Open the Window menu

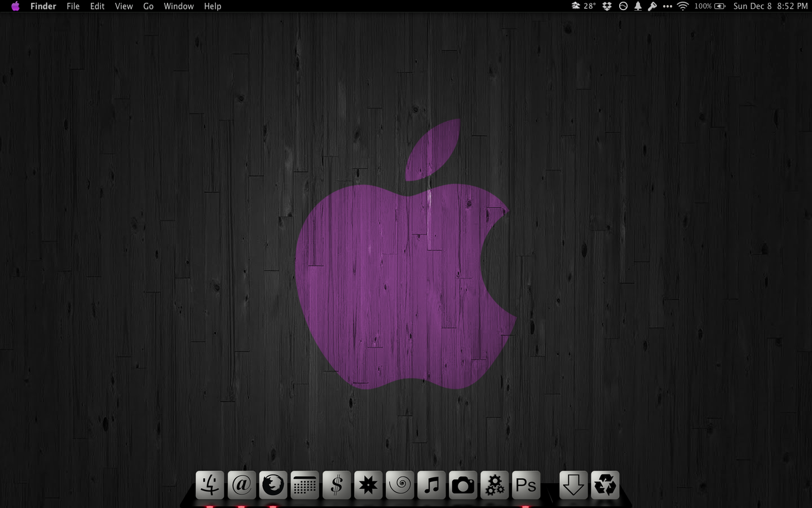click(179, 6)
